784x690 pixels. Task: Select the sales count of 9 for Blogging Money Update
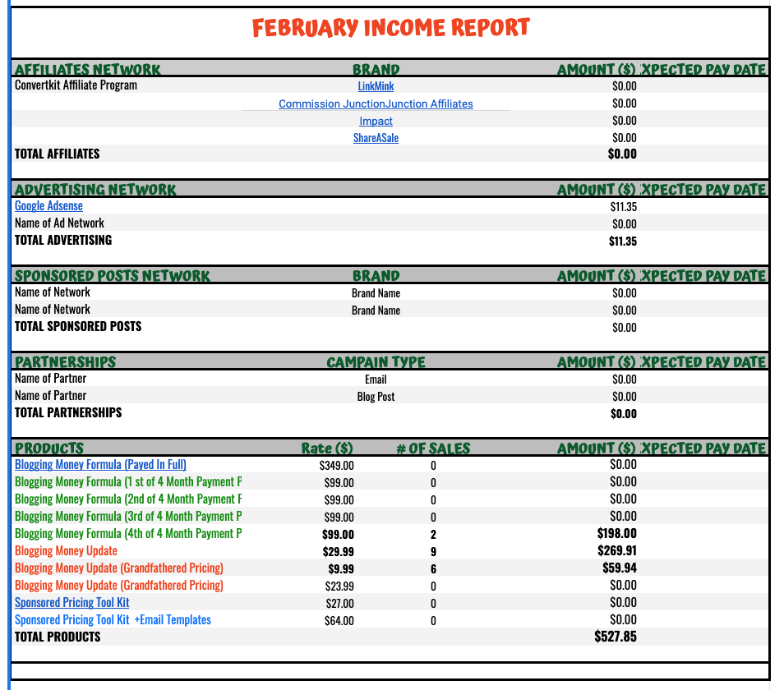[433, 551]
